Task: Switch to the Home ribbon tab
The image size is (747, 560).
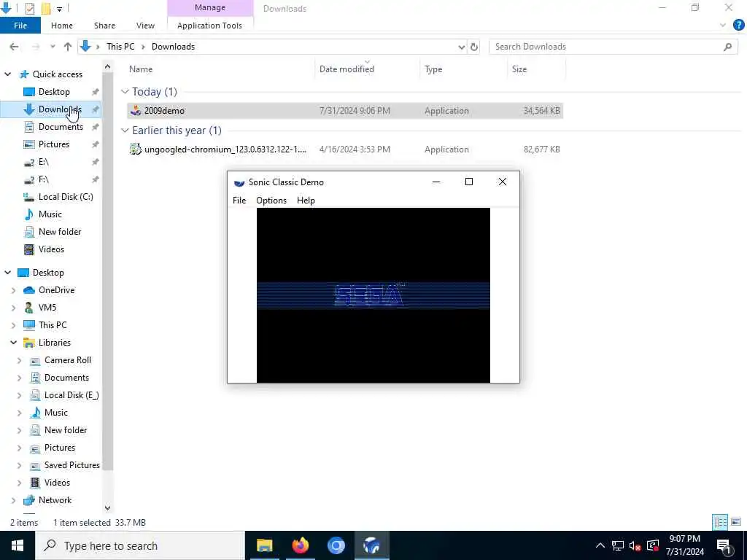Action: [62, 26]
